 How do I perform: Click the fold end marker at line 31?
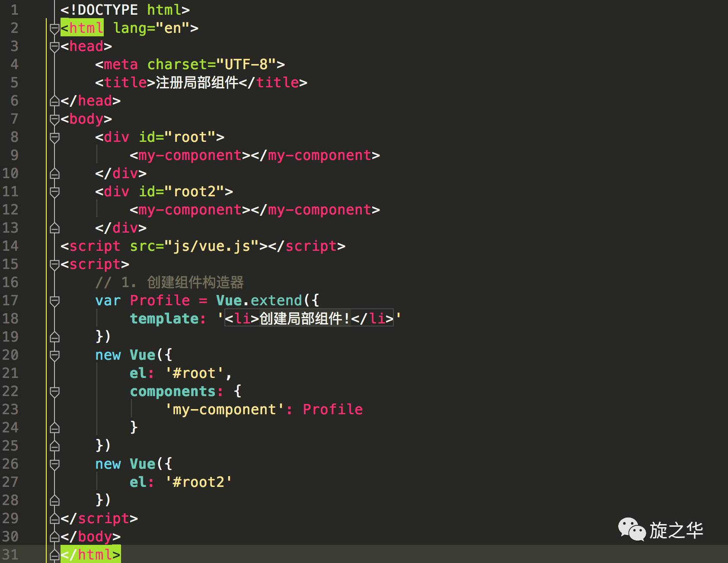(x=54, y=555)
